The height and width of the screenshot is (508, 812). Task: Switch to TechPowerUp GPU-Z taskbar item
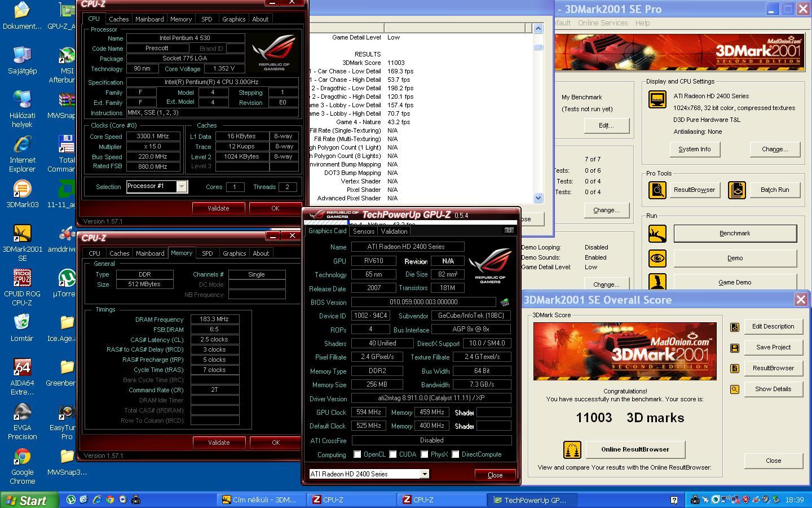pos(533,500)
